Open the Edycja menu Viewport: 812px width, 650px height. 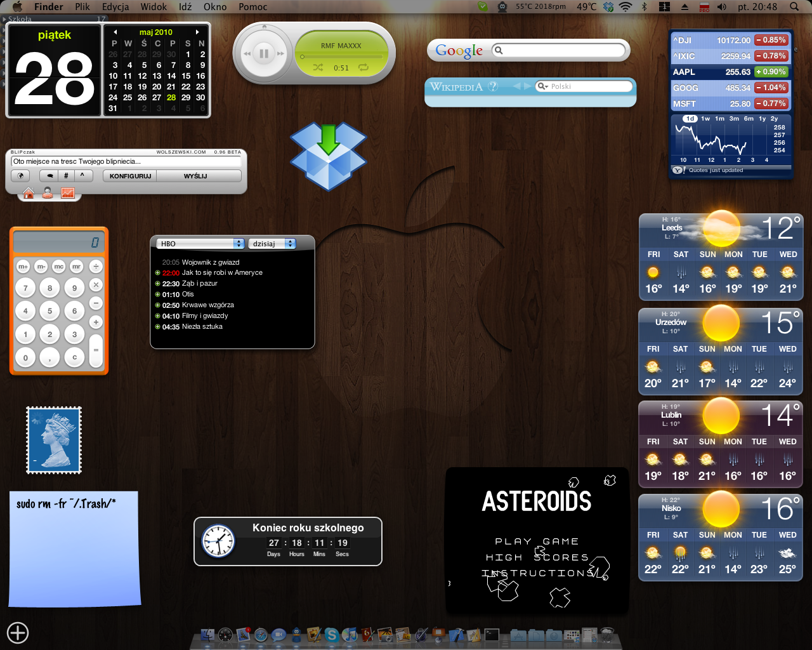point(115,6)
